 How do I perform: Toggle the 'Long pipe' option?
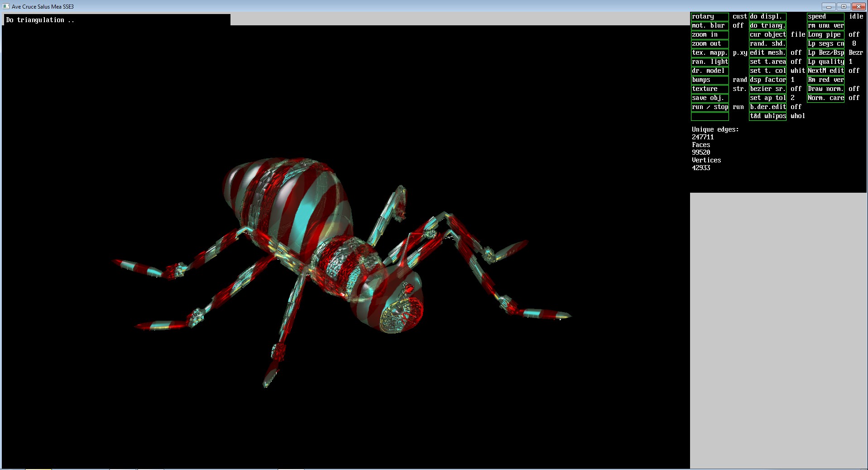click(x=825, y=35)
